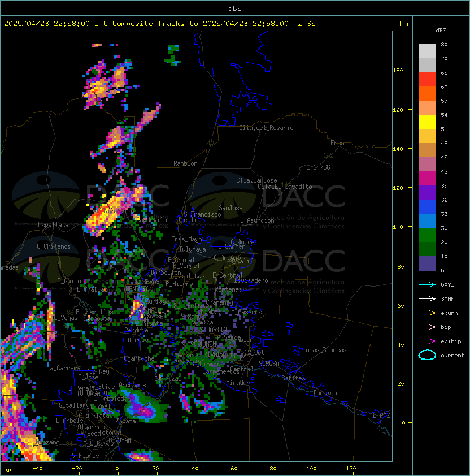This screenshot has height=476, width=470.
Task: Click the white 30HM track arrow
Action: click(x=427, y=298)
